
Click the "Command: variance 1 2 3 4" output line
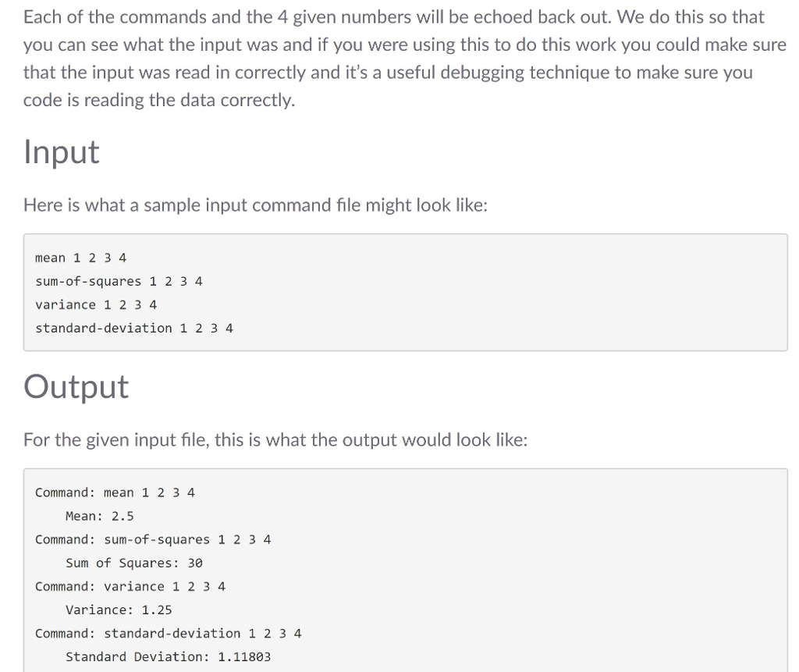pos(130,586)
